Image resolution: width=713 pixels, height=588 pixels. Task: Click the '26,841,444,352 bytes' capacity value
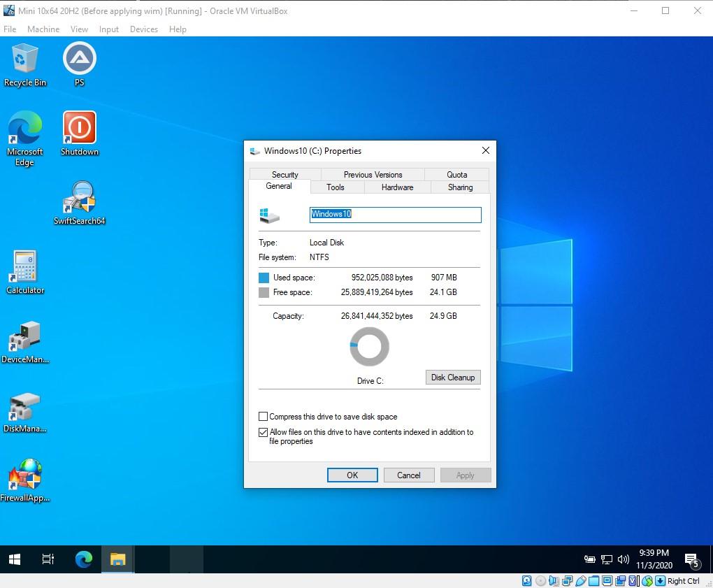pos(377,316)
